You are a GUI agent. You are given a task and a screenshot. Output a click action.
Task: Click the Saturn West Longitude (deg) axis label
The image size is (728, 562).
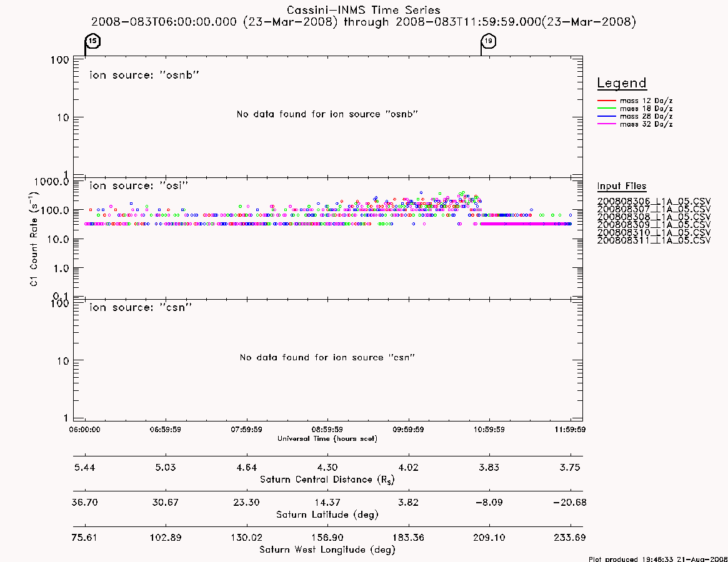coord(327,550)
